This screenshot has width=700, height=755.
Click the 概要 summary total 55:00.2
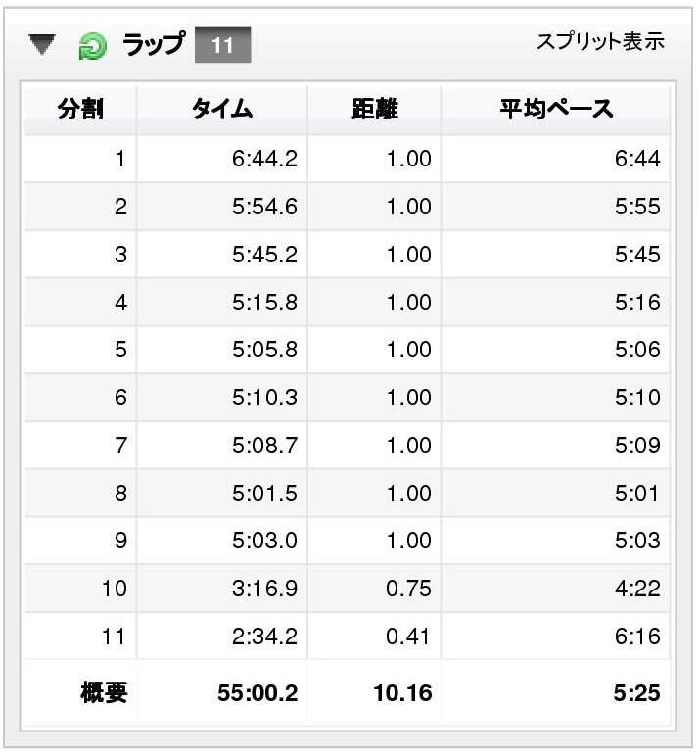coord(257,693)
